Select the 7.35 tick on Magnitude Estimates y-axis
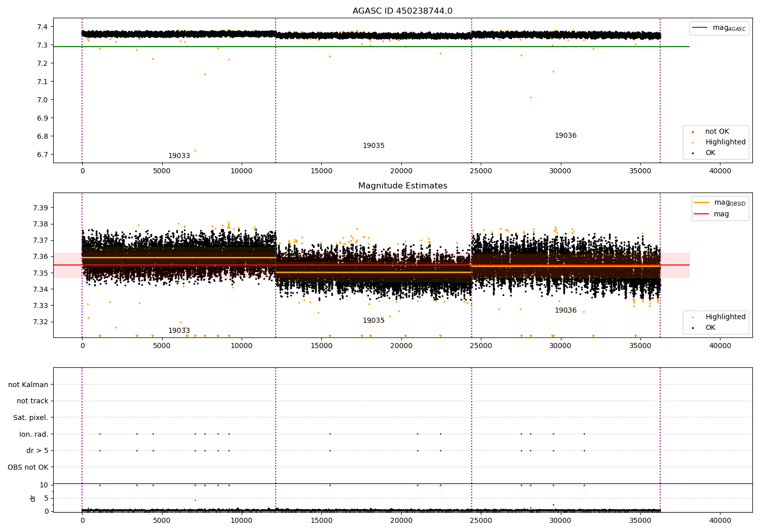760x532 pixels. click(40, 273)
